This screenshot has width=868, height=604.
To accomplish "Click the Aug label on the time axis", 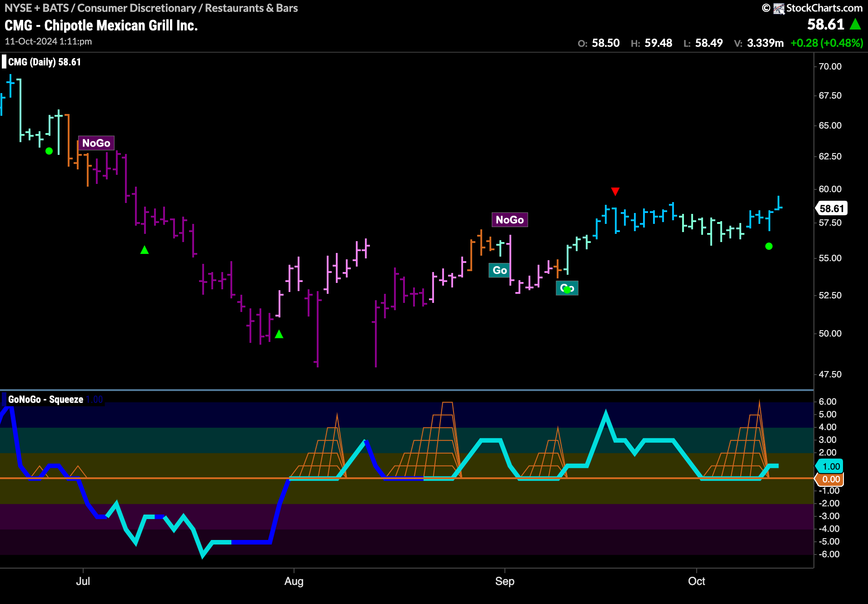I will click(x=294, y=581).
